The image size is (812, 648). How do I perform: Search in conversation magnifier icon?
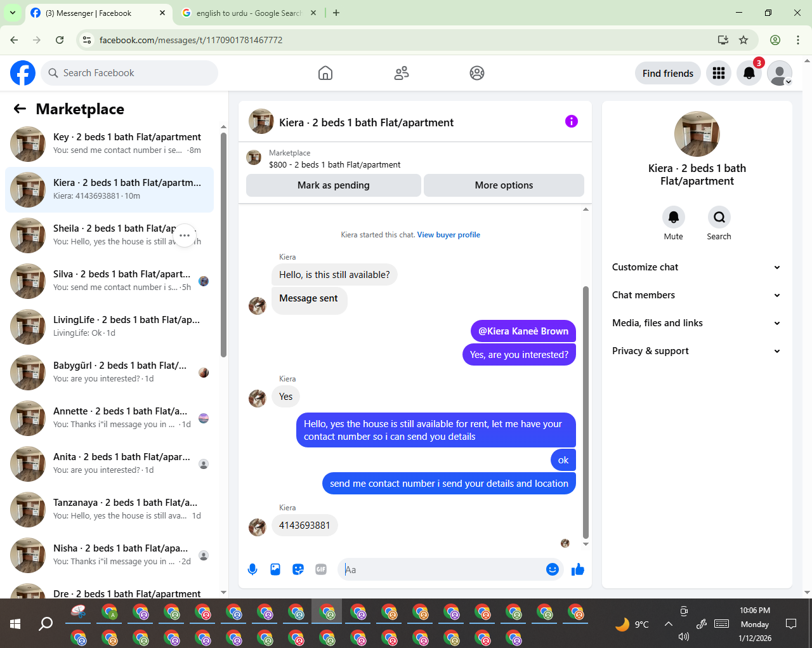click(x=719, y=217)
